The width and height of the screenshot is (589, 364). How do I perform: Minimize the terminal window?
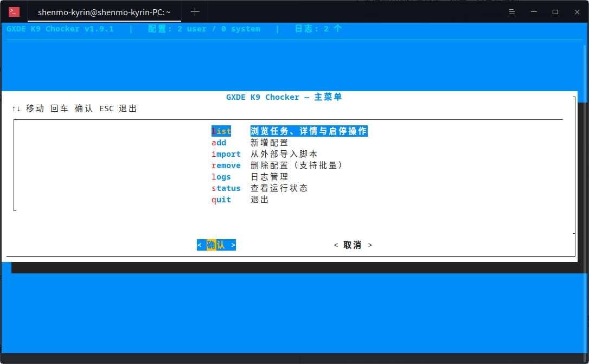[534, 12]
